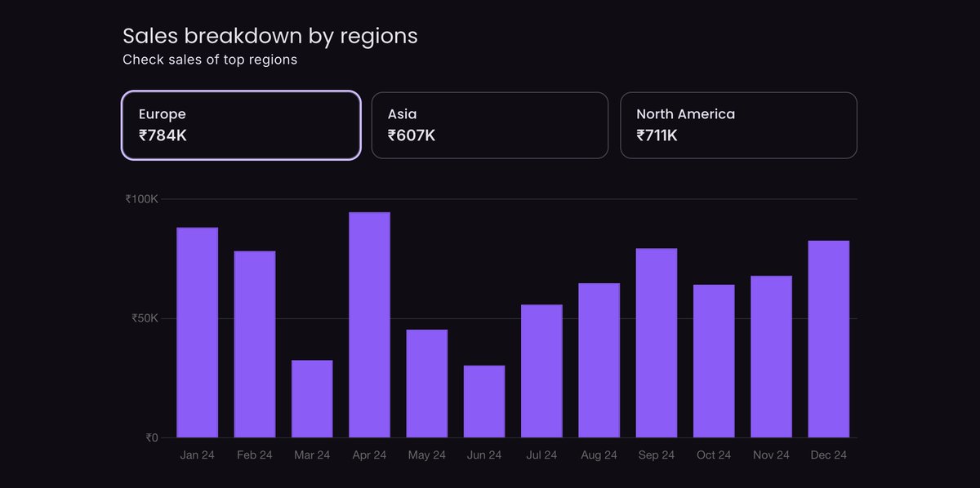Click the Oct 24 sales bar

coord(714,362)
